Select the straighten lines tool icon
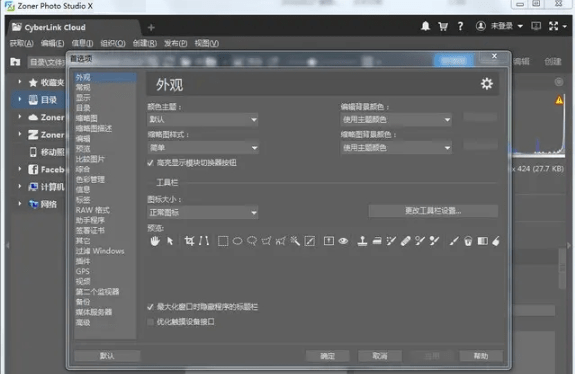Image resolution: width=575 pixels, height=374 pixels. coord(204,241)
